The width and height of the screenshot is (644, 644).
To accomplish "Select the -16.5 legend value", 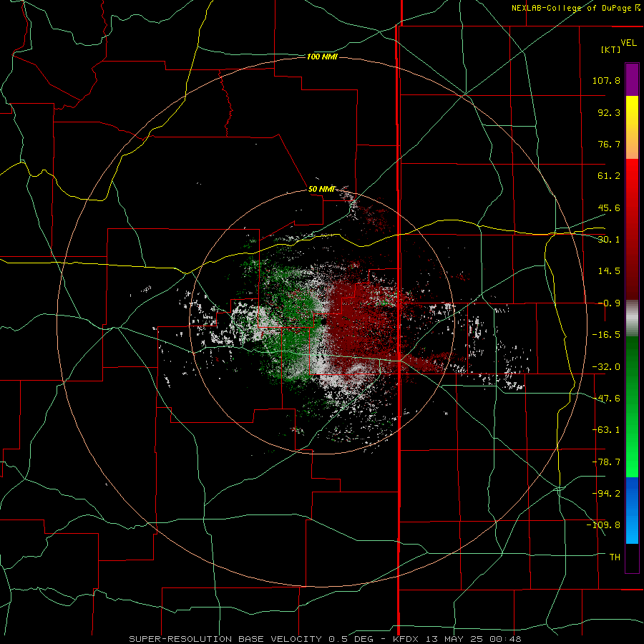I will coord(606,335).
